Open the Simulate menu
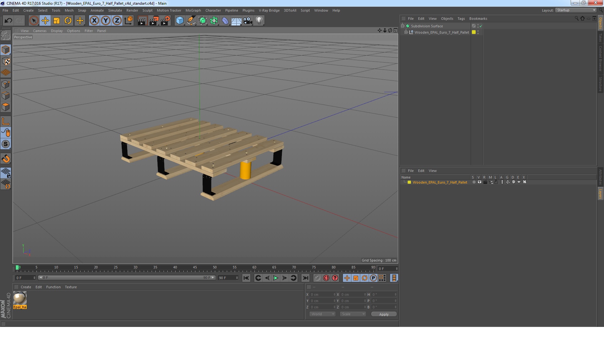The height and width of the screenshot is (364, 604). coord(115,10)
